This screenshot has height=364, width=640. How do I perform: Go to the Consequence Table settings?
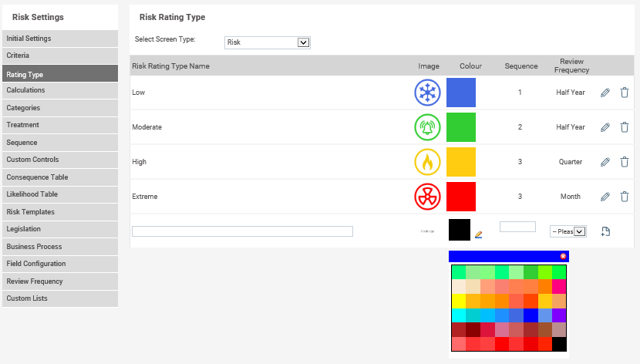pyautogui.click(x=60, y=177)
